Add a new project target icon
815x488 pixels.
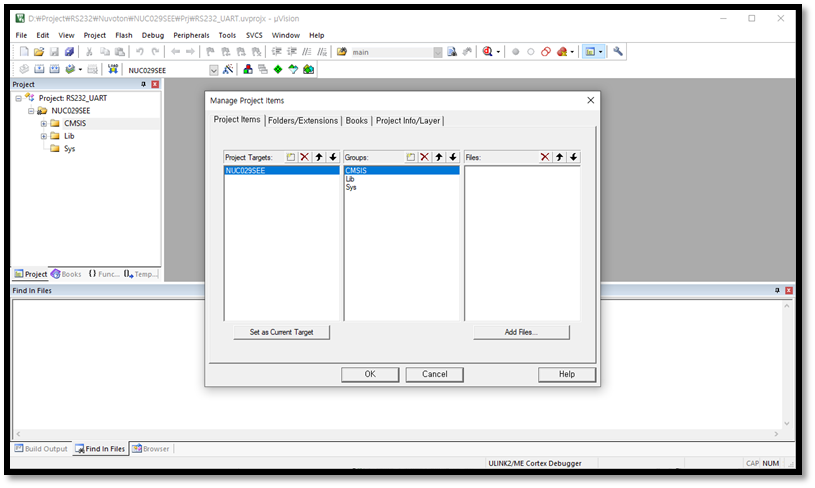291,157
